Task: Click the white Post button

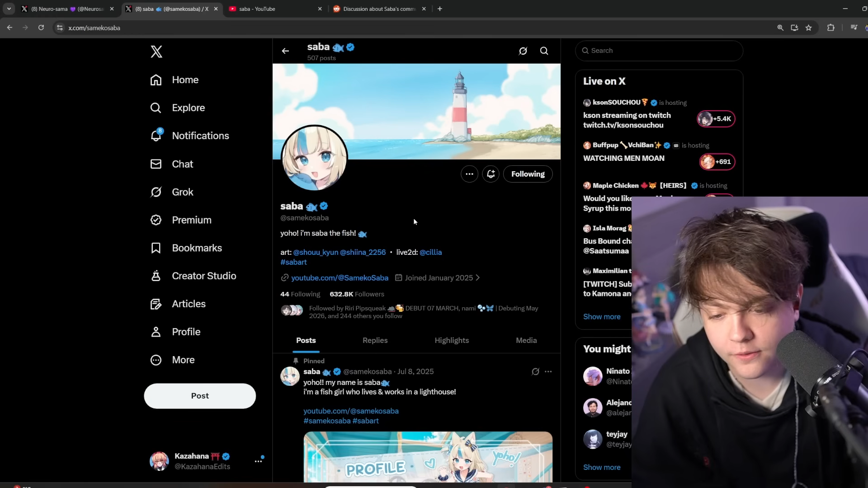Action: coord(200,396)
